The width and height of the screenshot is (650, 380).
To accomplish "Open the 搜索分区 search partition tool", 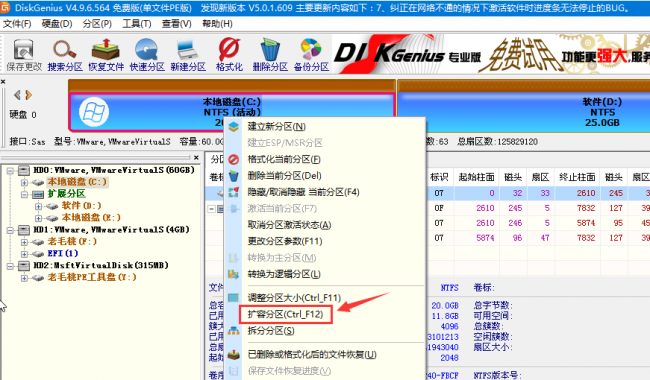I will (x=65, y=54).
